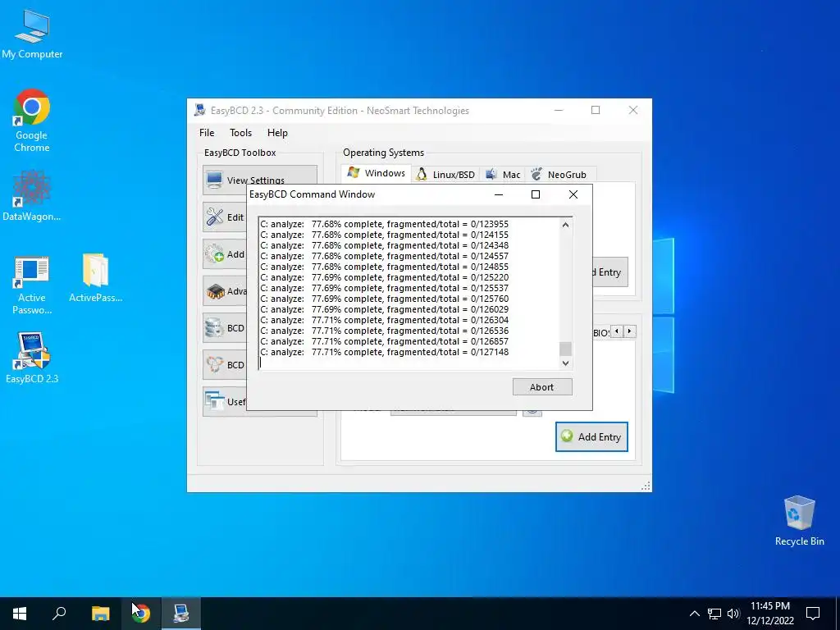The height and width of the screenshot is (630, 840).
Task: Click the output line ending 0/126304
Action: pyautogui.click(x=385, y=320)
